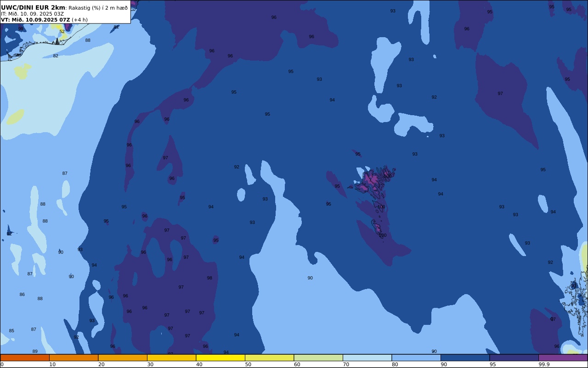Pick the light green 60–70 legend segment
This screenshot has width=588, height=368.
[318, 357]
